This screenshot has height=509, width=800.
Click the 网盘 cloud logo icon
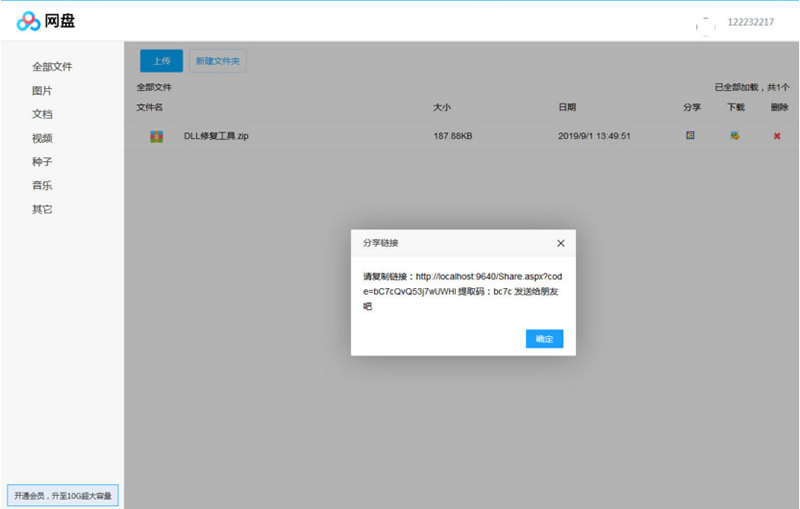[28, 21]
